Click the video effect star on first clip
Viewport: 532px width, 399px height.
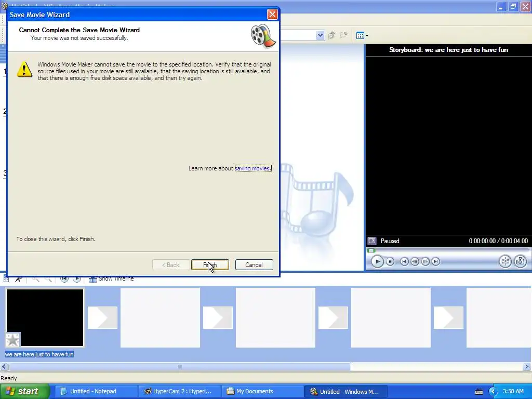point(13,340)
